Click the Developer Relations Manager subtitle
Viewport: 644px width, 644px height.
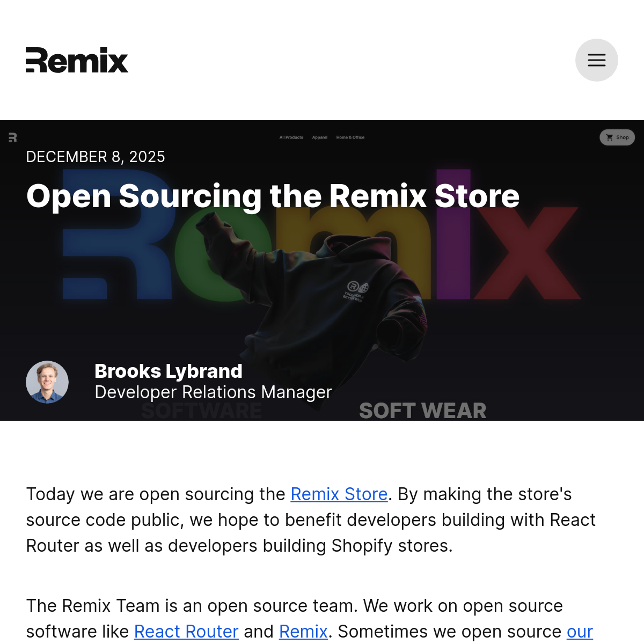[213, 392]
